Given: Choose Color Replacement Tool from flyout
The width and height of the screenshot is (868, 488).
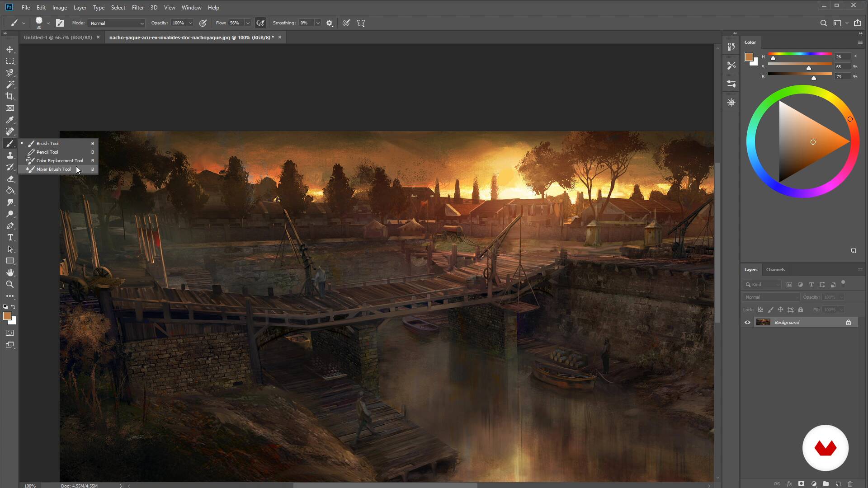Looking at the screenshot, I should click(58, 161).
